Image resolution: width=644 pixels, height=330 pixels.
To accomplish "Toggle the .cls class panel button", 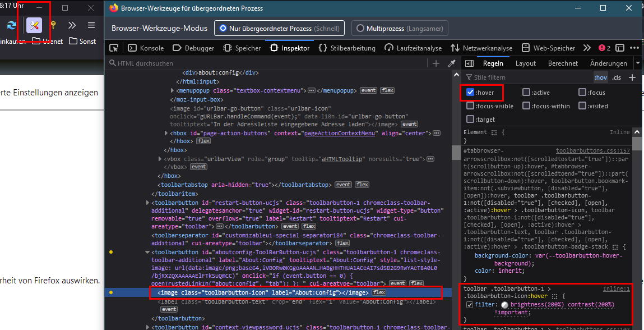I will pyautogui.click(x=617, y=77).
